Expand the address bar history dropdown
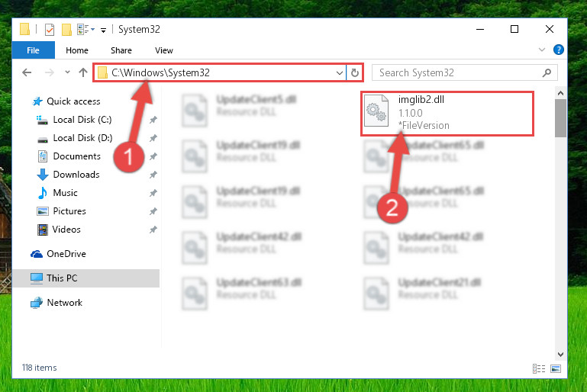This screenshot has width=587, height=392. [339, 72]
